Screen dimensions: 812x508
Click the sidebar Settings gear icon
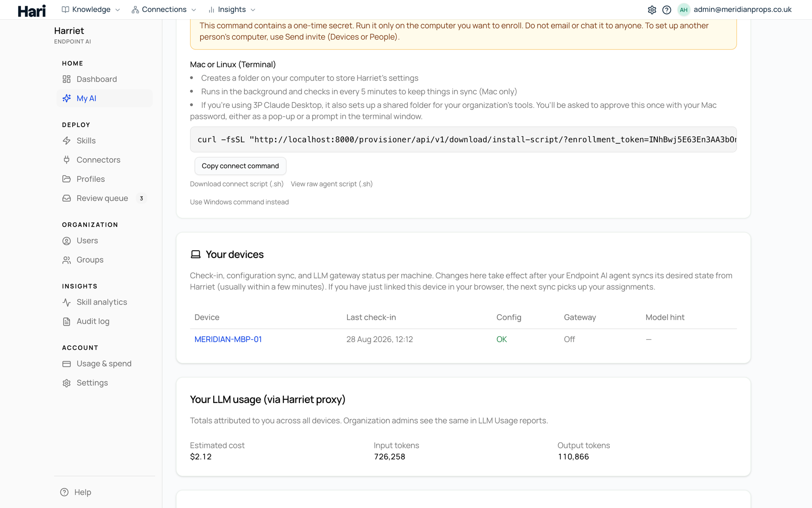67,383
